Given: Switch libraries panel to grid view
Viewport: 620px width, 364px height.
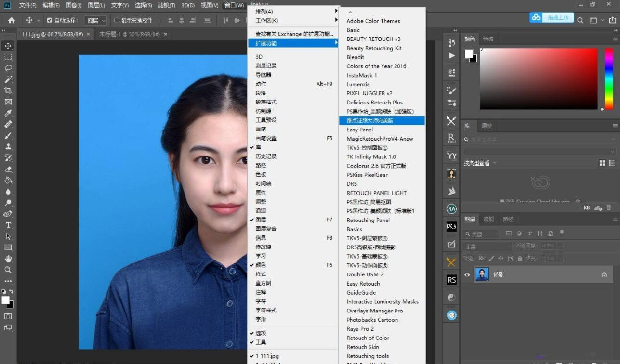Looking at the screenshot, I should [x=602, y=163].
